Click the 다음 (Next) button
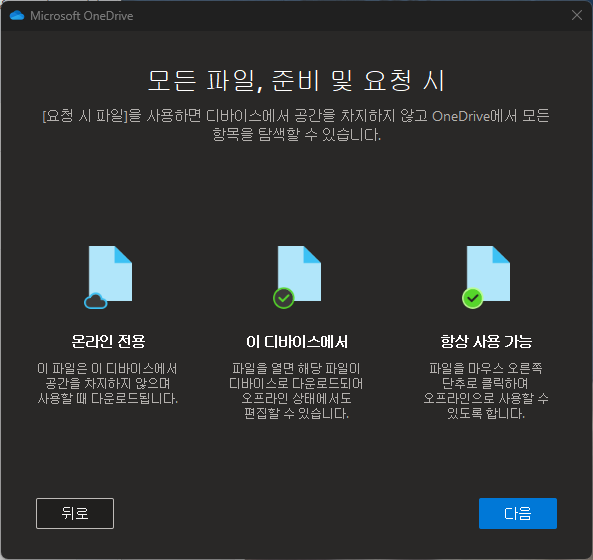This screenshot has height=560, width=593. tap(518, 513)
